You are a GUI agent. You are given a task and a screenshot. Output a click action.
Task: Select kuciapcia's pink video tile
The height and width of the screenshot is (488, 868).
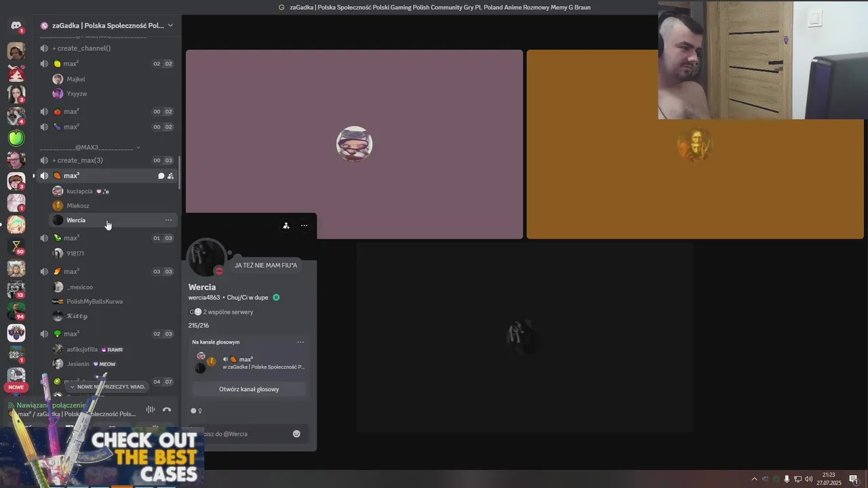coord(355,144)
